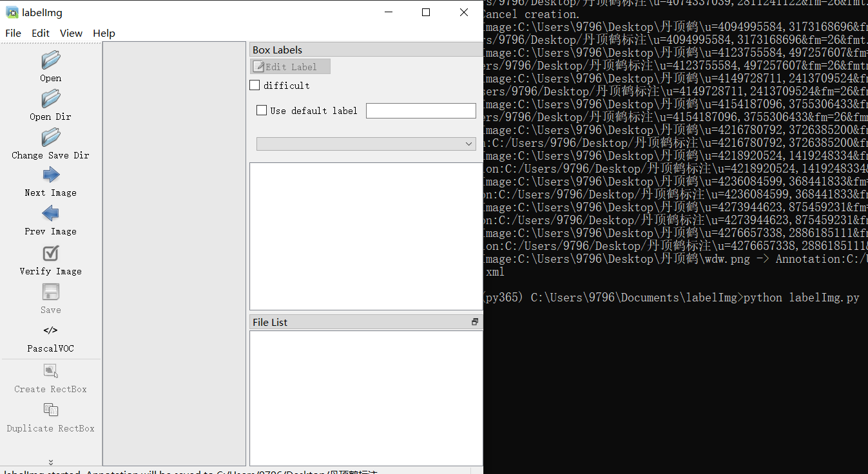Open the View menu

pyautogui.click(x=71, y=33)
